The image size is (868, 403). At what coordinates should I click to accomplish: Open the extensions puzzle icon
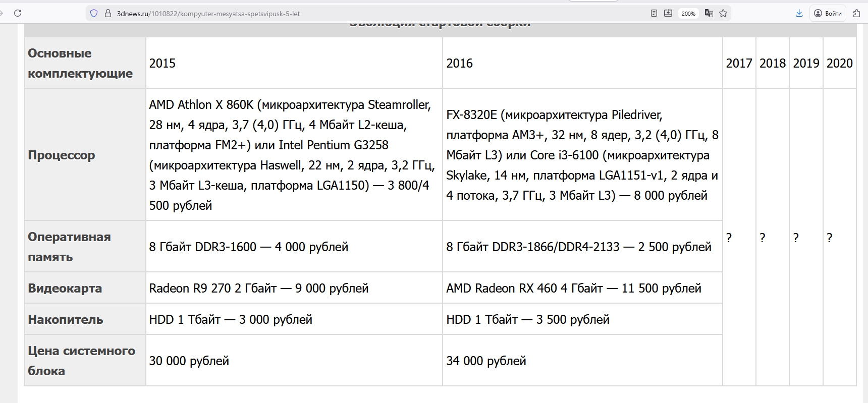point(856,14)
